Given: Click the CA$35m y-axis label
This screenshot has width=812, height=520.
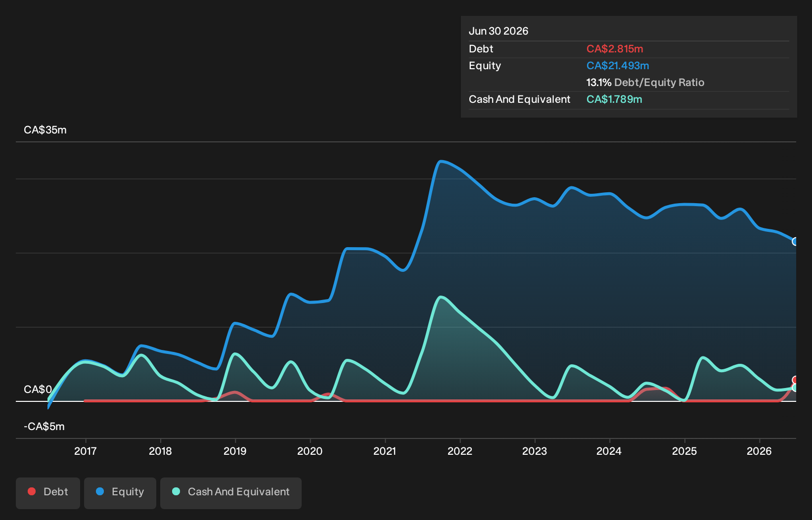Looking at the screenshot, I should [45, 130].
